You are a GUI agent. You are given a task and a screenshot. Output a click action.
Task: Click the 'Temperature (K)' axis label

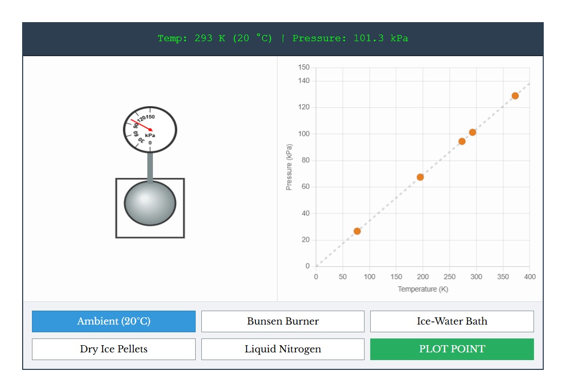click(x=423, y=289)
